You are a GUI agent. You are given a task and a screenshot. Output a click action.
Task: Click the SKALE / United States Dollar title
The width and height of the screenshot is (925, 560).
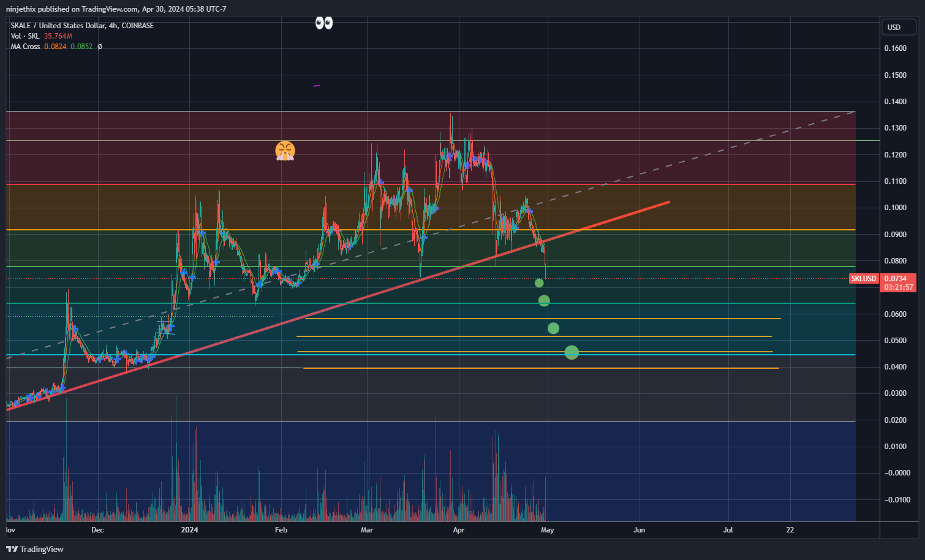click(x=82, y=26)
